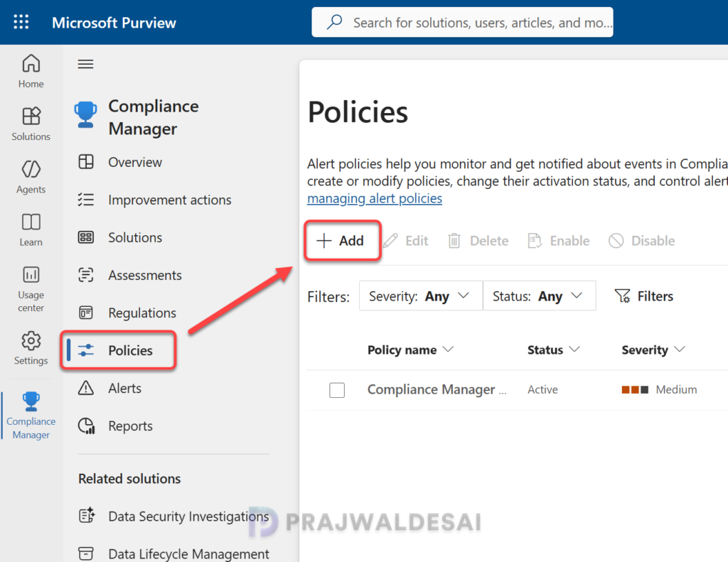Click the Enable document icon
The image size is (728, 562).
(535, 240)
